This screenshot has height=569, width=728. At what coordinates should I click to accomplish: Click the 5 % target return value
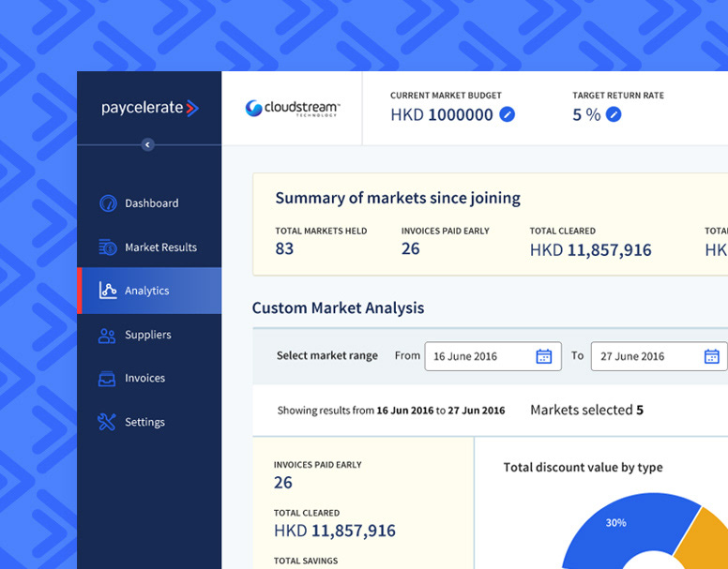586,114
